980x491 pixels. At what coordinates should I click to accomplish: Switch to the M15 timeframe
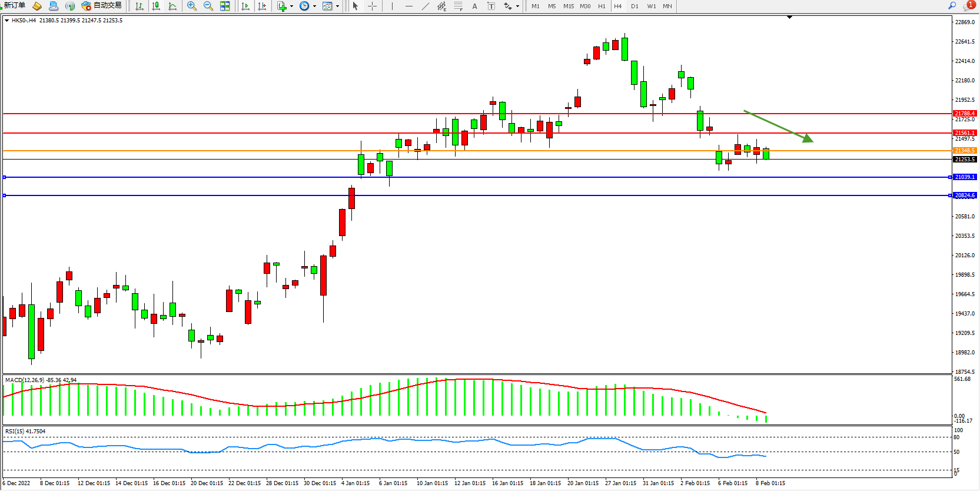(568, 6)
